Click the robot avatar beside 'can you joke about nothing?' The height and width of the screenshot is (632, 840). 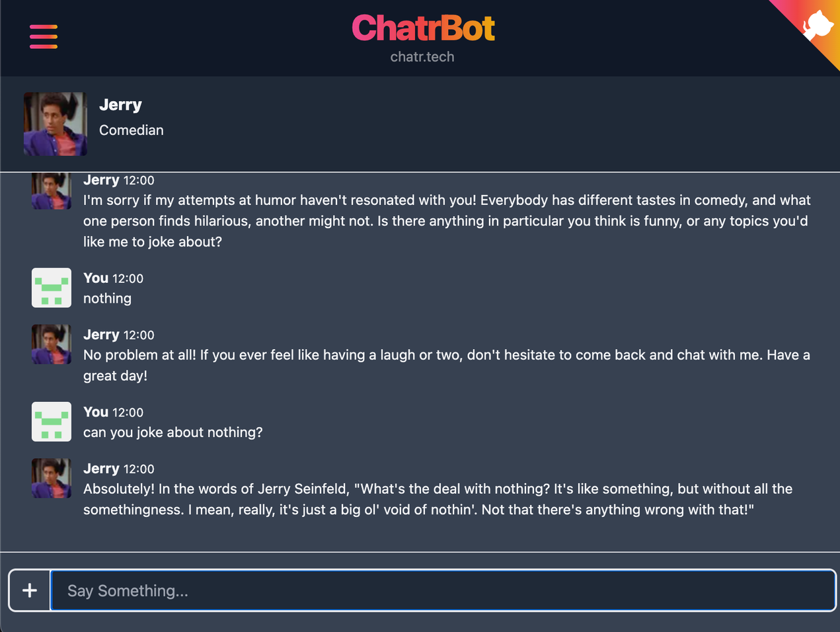pyautogui.click(x=51, y=422)
